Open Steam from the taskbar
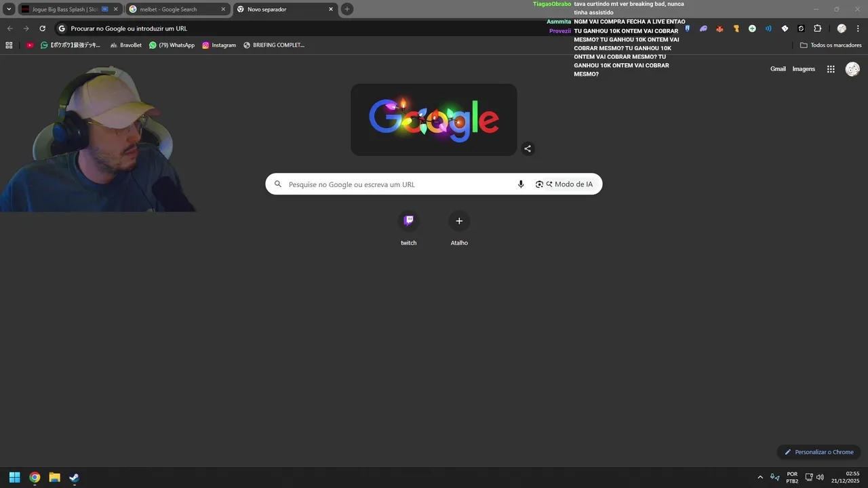 [x=74, y=477]
